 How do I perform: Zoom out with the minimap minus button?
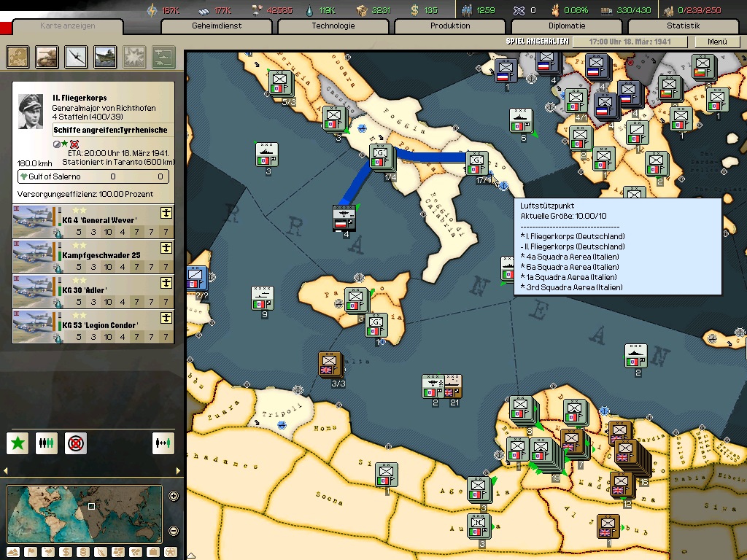click(x=174, y=531)
